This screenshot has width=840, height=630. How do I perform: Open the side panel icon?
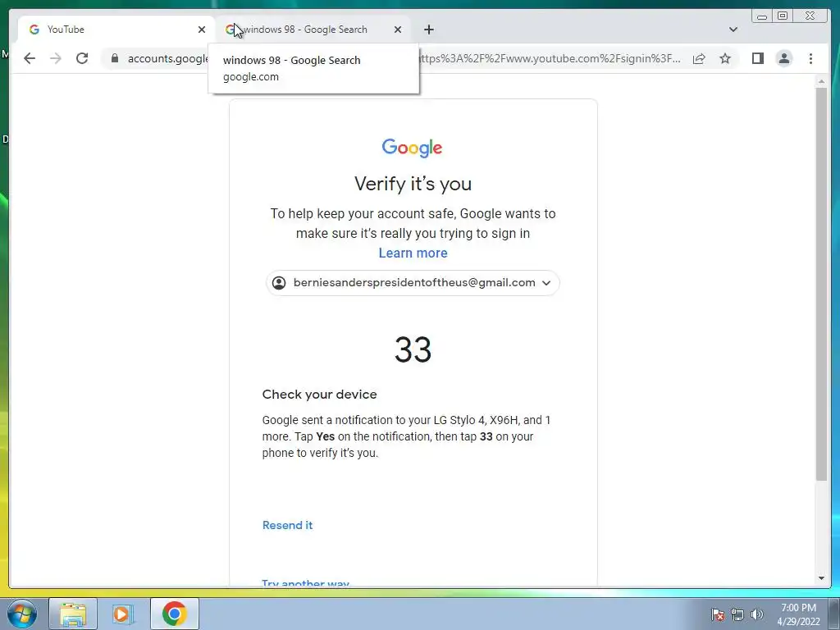(757, 58)
